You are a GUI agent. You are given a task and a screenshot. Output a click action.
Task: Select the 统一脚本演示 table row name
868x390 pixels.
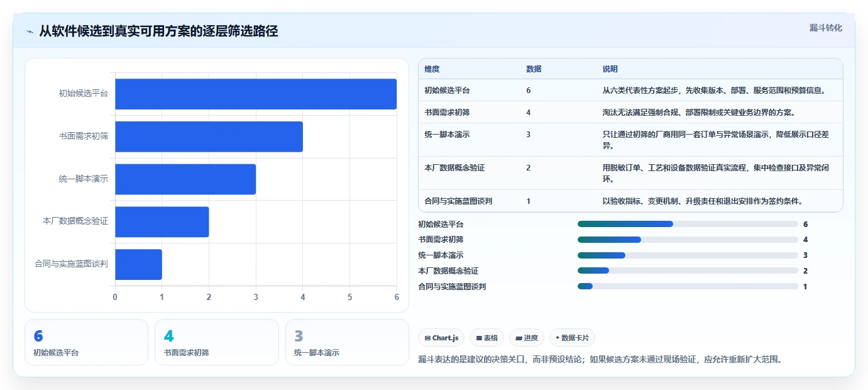(x=447, y=134)
